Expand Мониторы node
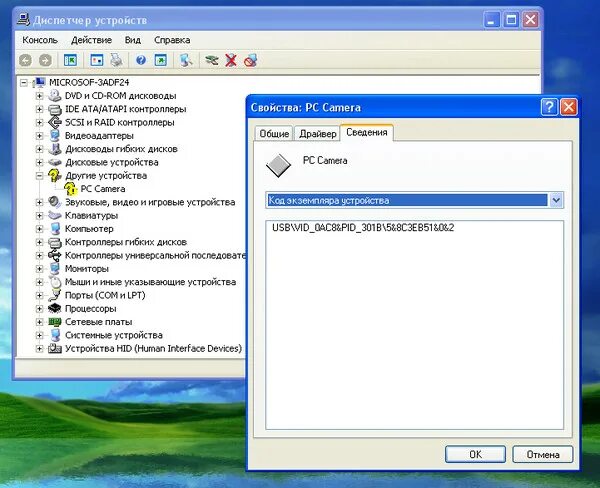600x488 pixels. [x=39, y=268]
